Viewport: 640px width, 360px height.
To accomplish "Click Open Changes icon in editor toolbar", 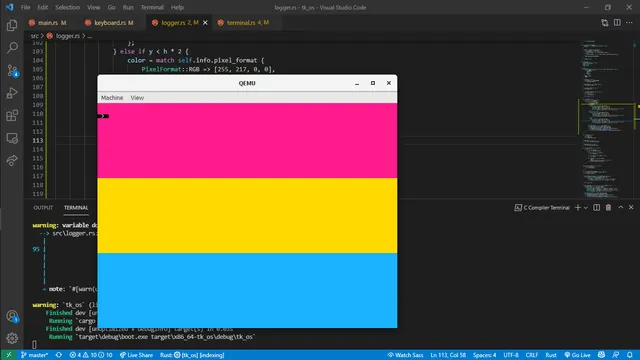I will [604, 23].
